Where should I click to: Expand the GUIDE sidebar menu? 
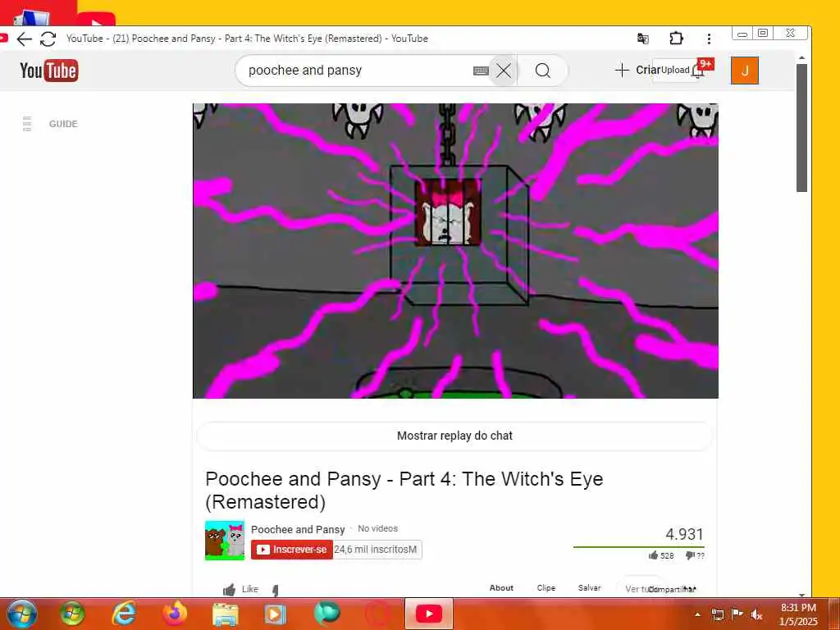pyautogui.click(x=50, y=124)
